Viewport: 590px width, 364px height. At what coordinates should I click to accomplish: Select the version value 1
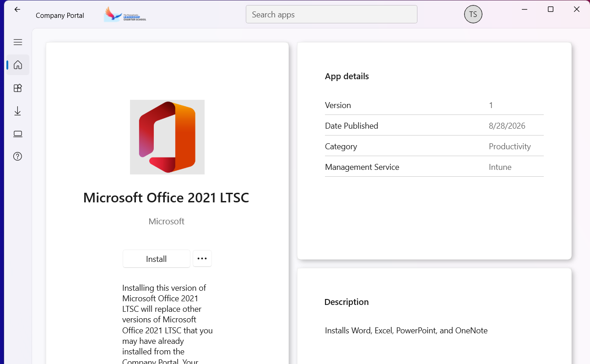click(x=491, y=105)
